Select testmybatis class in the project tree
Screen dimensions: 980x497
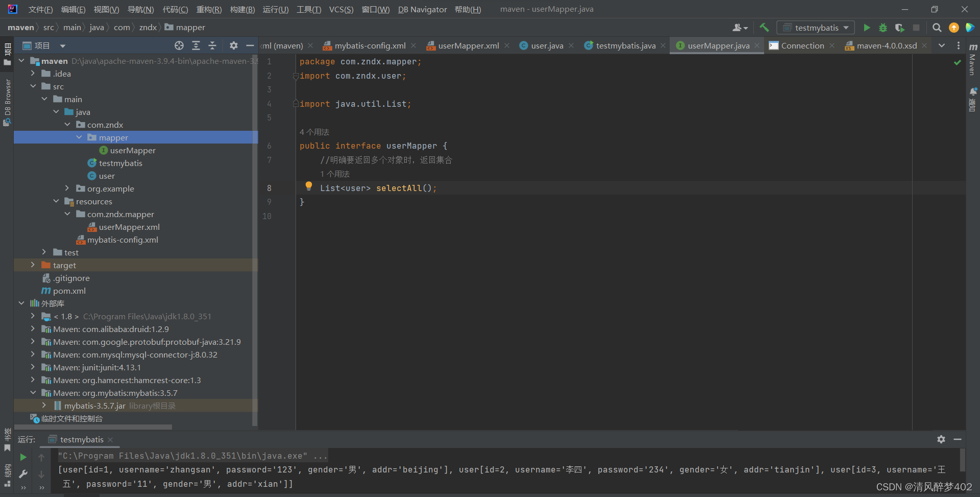click(x=120, y=163)
